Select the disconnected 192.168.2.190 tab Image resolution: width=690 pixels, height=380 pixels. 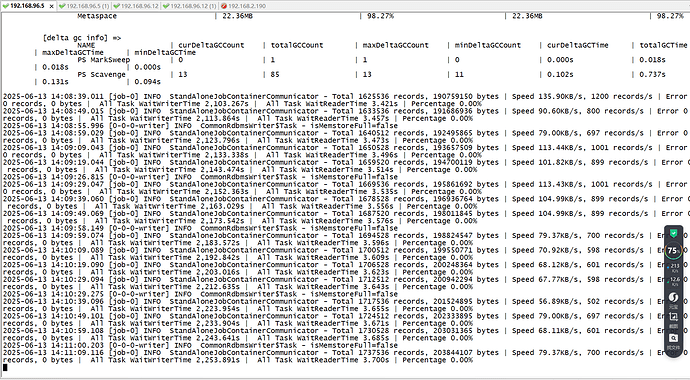click(x=244, y=6)
